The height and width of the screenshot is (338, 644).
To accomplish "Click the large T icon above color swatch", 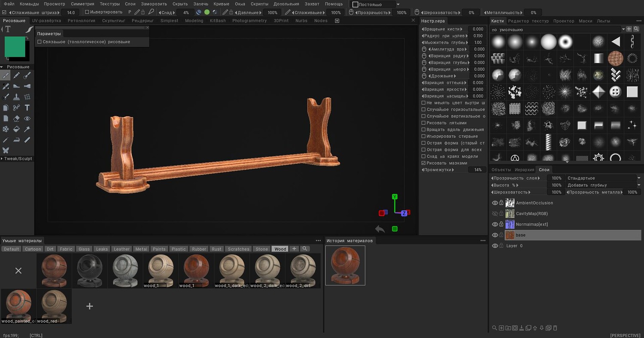I will (8, 29).
